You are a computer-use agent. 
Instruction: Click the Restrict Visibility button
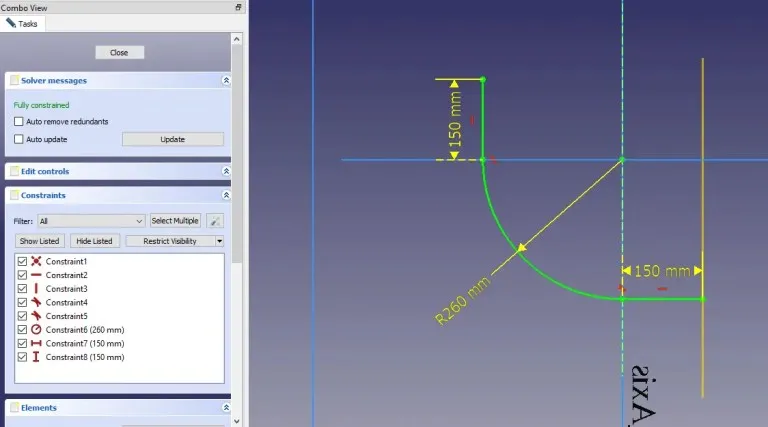[169, 241]
